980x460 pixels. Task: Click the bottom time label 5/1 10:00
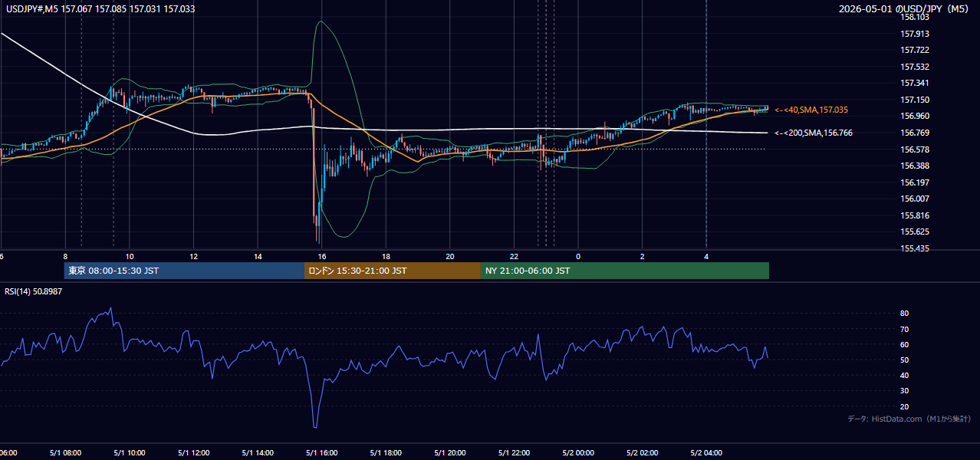point(130,453)
